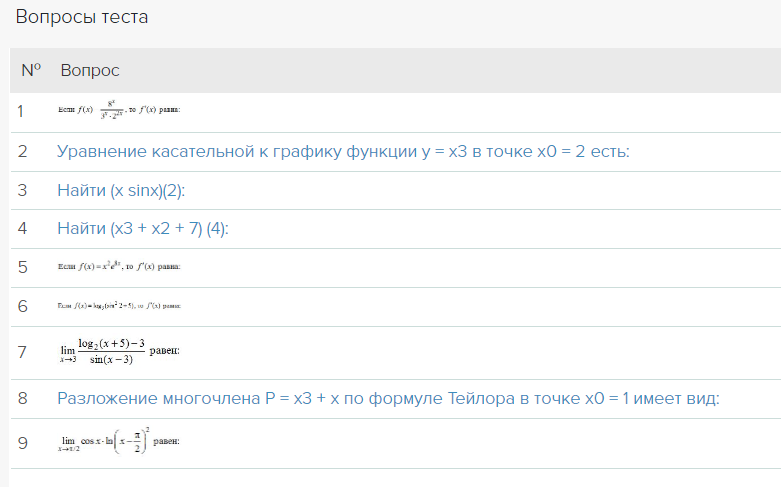Select row number 4 in the table
Screen dimensions: 781x487
(x=22, y=229)
